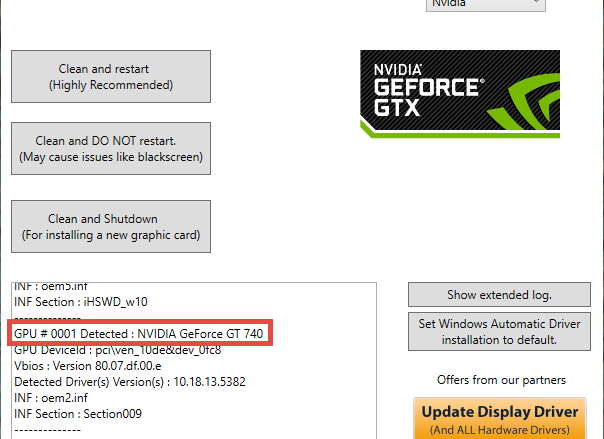Select the INF : oem5.inf log line
The width and height of the screenshot is (604, 439).
coord(51,287)
